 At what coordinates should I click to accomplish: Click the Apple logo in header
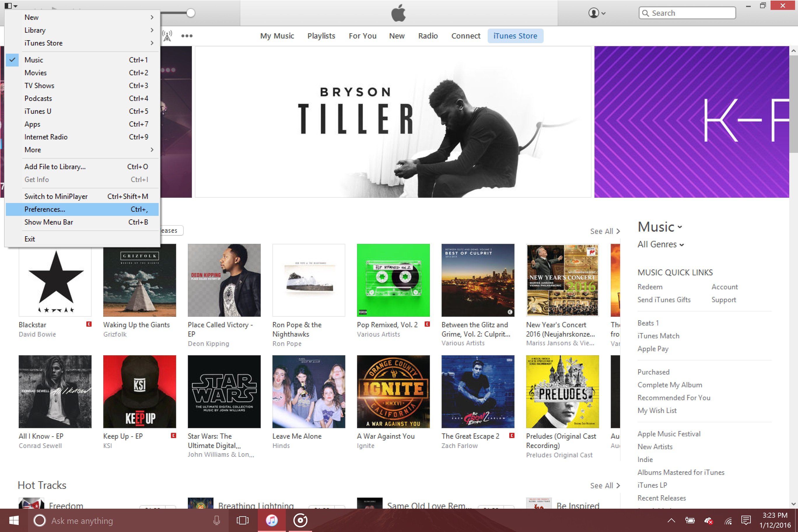click(x=398, y=13)
